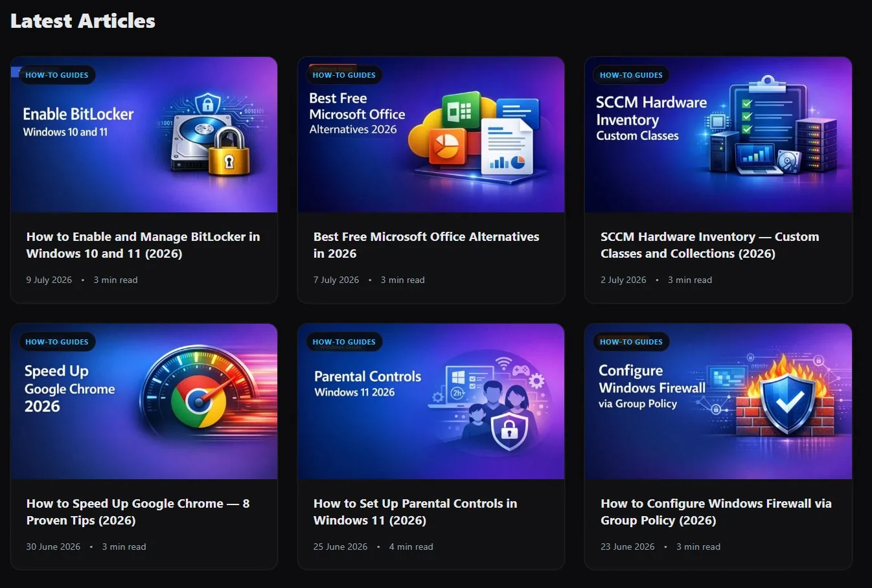
Task: Open the BitLocker article title link
Action: (x=143, y=245)
